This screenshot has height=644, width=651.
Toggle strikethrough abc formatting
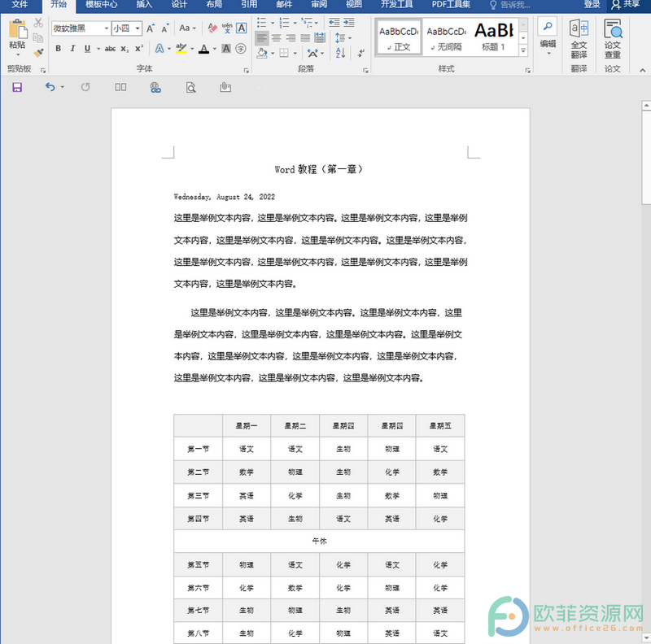click(110, 49)
